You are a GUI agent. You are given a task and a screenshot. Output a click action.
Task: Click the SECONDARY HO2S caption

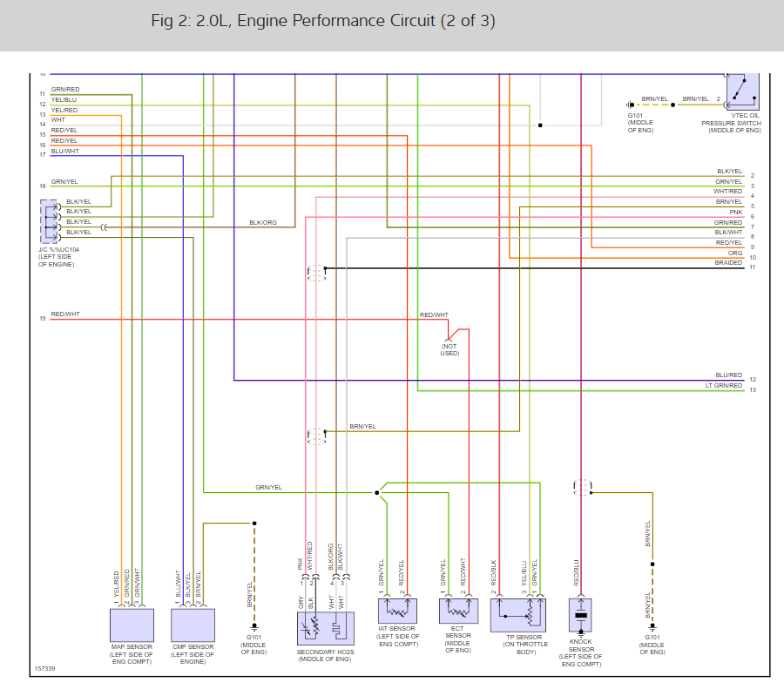325,656
